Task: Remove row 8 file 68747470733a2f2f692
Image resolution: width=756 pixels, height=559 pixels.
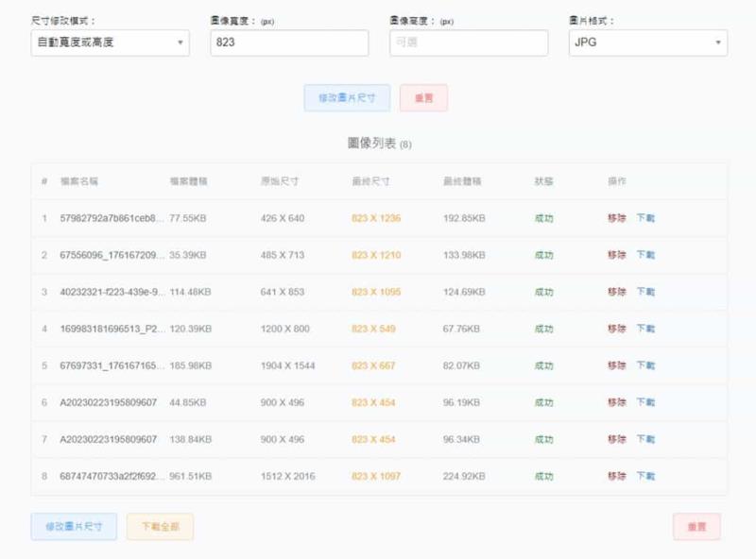Action: click(617, 476)
